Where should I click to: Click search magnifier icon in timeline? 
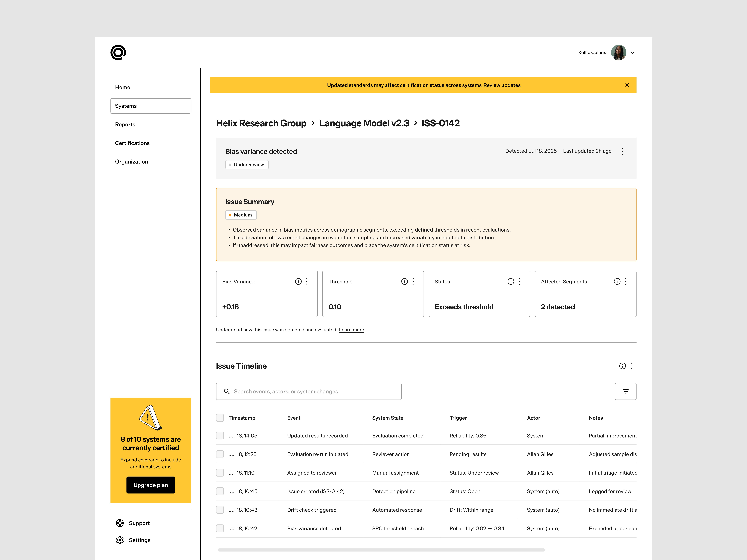pyautogui.click(x=227, y=392)
